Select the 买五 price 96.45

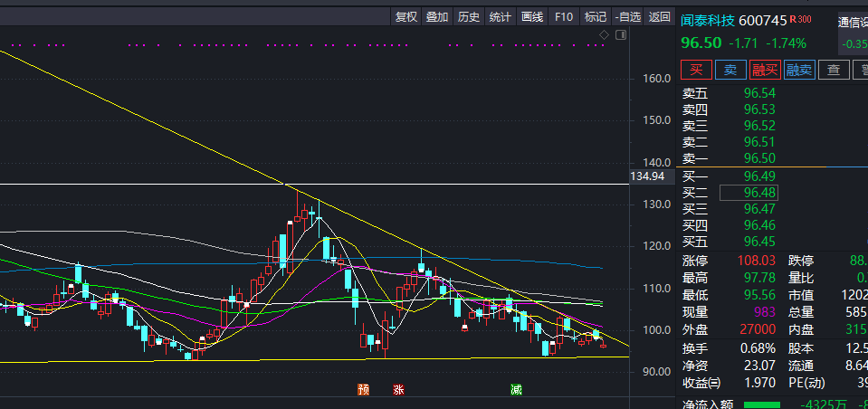tap(759, 242)
